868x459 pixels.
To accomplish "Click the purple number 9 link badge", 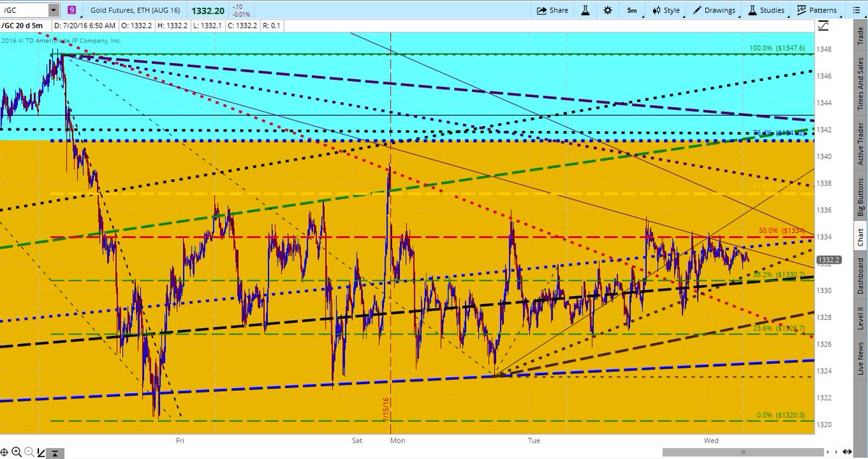I will (x=72, y=10).
